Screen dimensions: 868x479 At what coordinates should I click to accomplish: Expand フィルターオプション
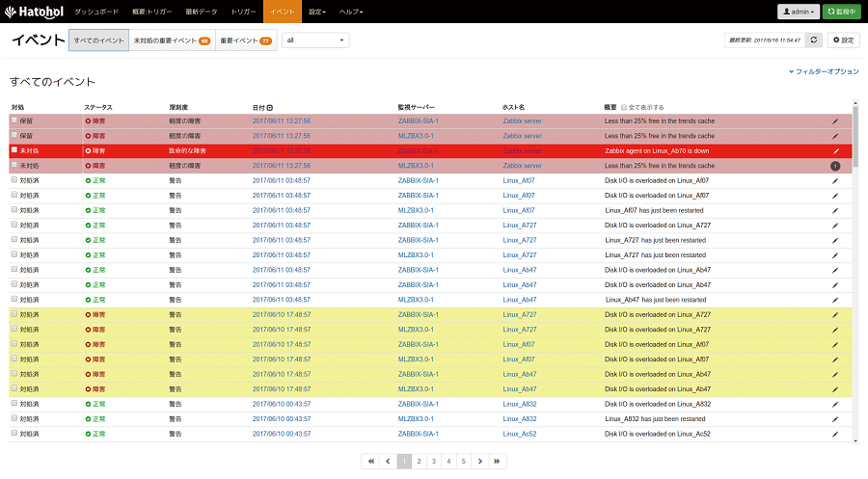[x=823, y=71]
